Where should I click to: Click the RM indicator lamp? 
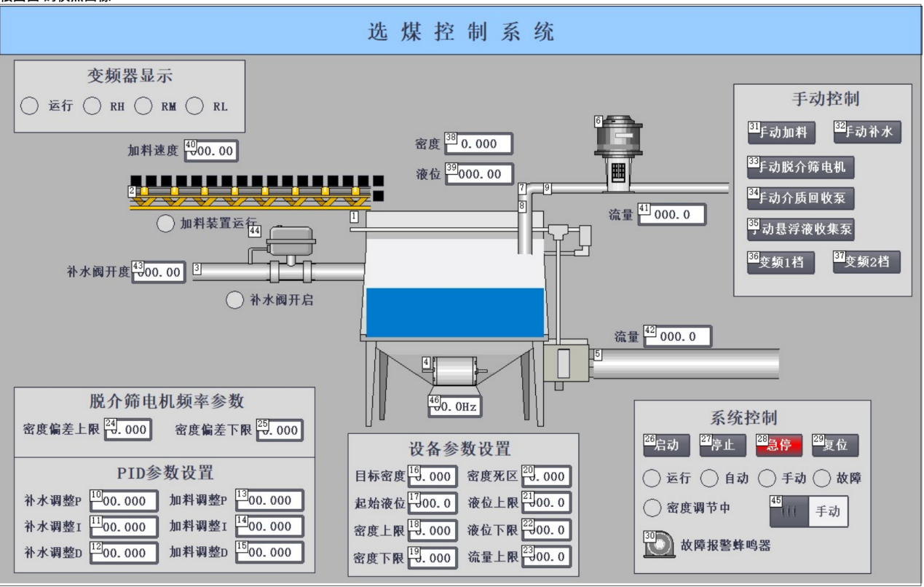(x=143, y=106)
